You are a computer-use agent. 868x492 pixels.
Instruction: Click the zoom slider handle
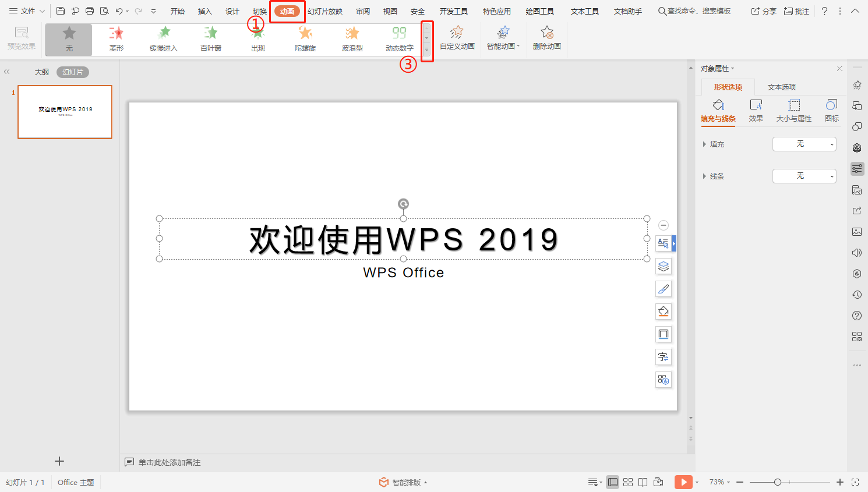(778, 482)
